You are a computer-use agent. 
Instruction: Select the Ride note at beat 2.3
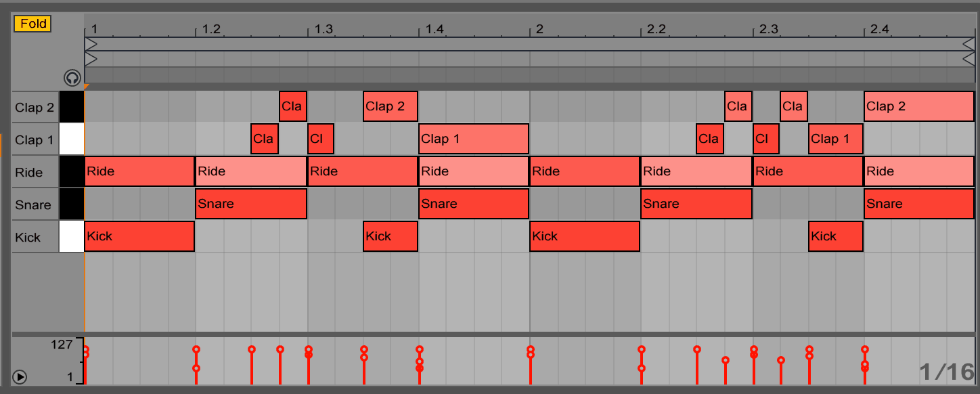coord(808,171)
